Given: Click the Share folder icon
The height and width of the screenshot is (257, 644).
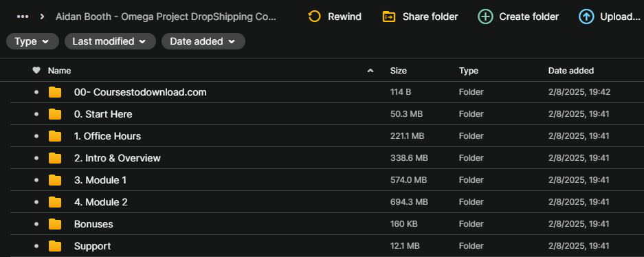Looking at the screenshot, I should pos(388,16).
